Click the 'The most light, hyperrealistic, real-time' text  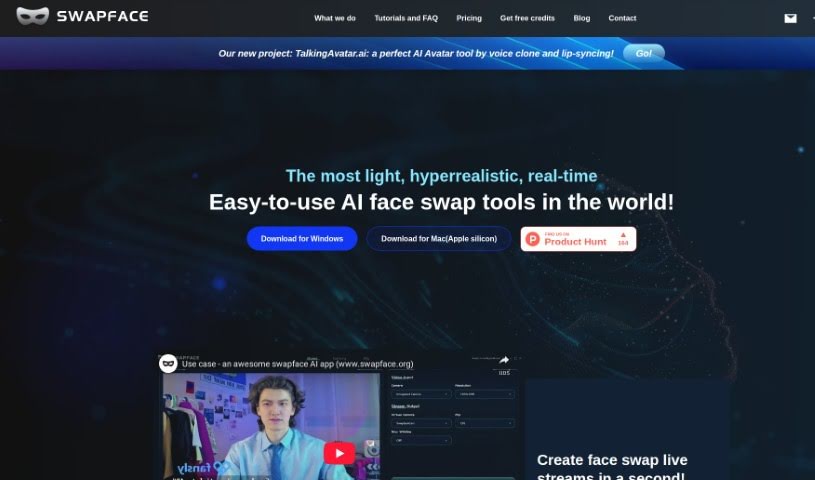[x=441, y=176]
